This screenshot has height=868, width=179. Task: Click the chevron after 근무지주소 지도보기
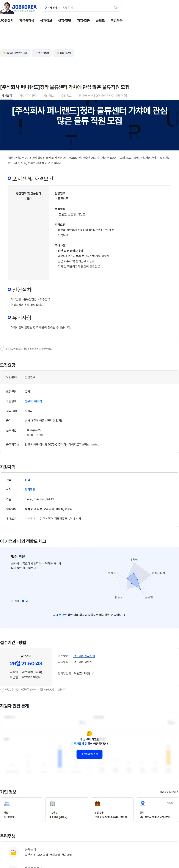[x=101, y=444]
